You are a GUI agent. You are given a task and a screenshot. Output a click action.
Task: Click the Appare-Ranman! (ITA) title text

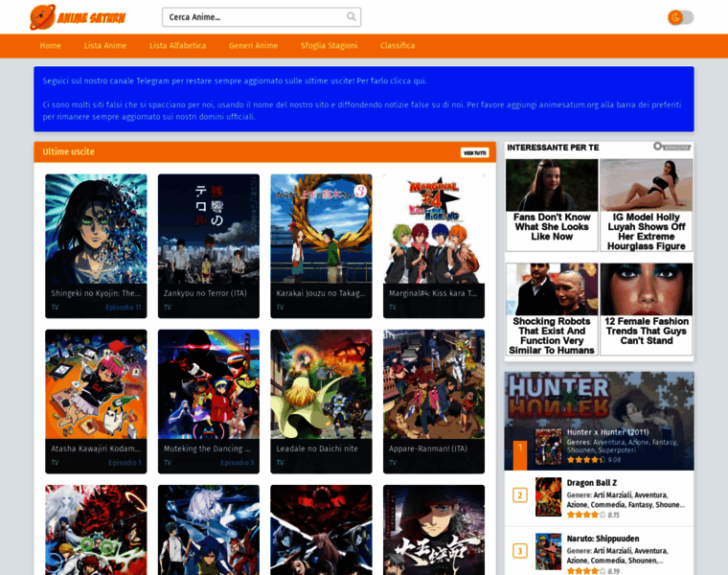[x=428, y=448]
